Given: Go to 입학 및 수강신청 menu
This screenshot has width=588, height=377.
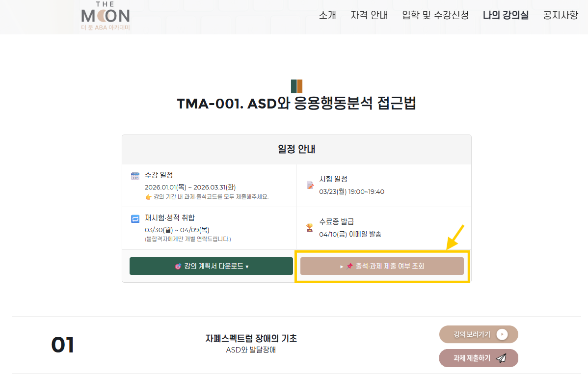Looking at the screenshot, I should 434,15.
